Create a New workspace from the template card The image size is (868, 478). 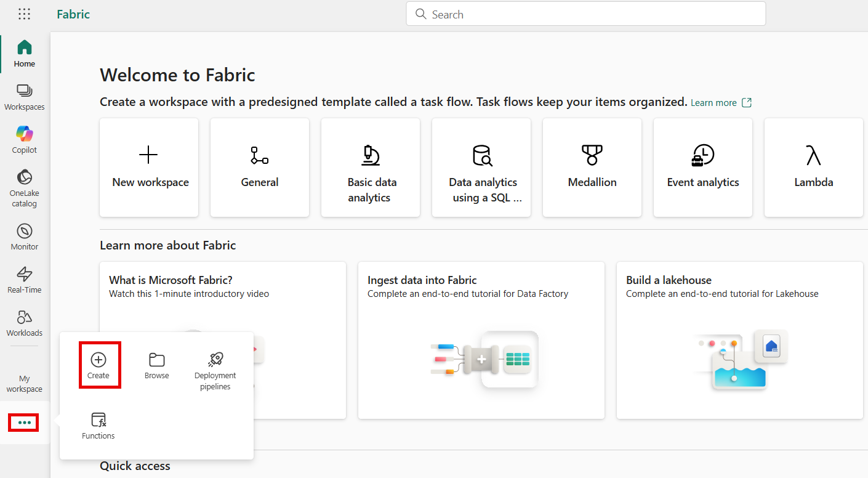(148, 167)
